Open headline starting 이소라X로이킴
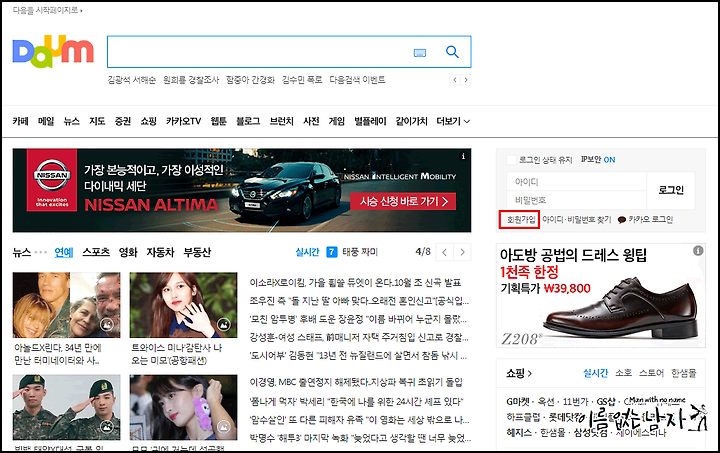This screenshot has height=453, width=720. (355, 282)
